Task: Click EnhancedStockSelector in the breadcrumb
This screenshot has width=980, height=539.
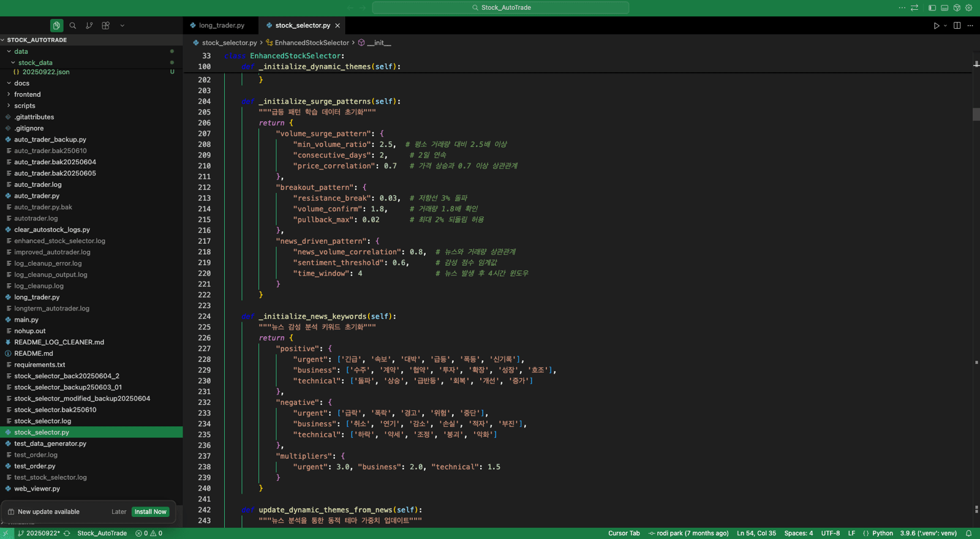Action: [x=311, y=43]
